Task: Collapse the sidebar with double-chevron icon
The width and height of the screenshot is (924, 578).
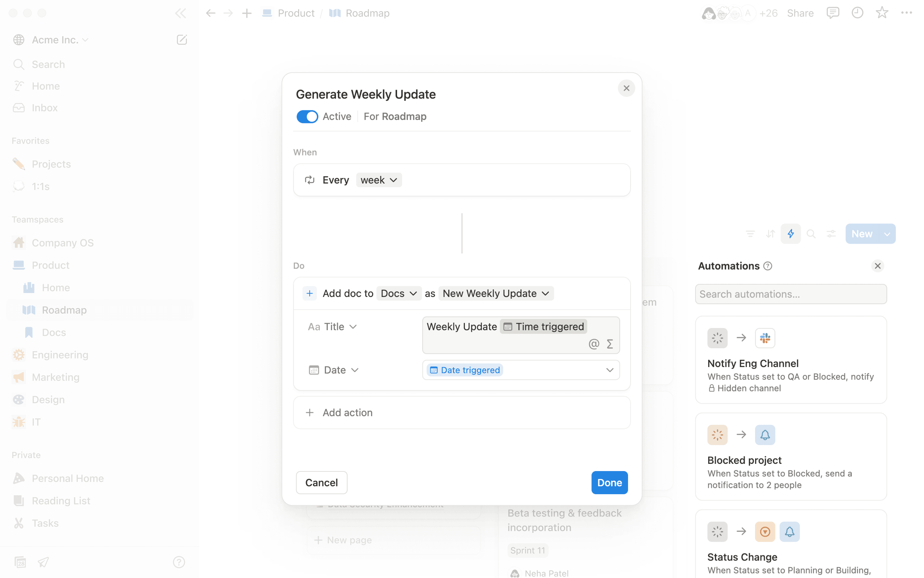Action: (x=180, y=13)
